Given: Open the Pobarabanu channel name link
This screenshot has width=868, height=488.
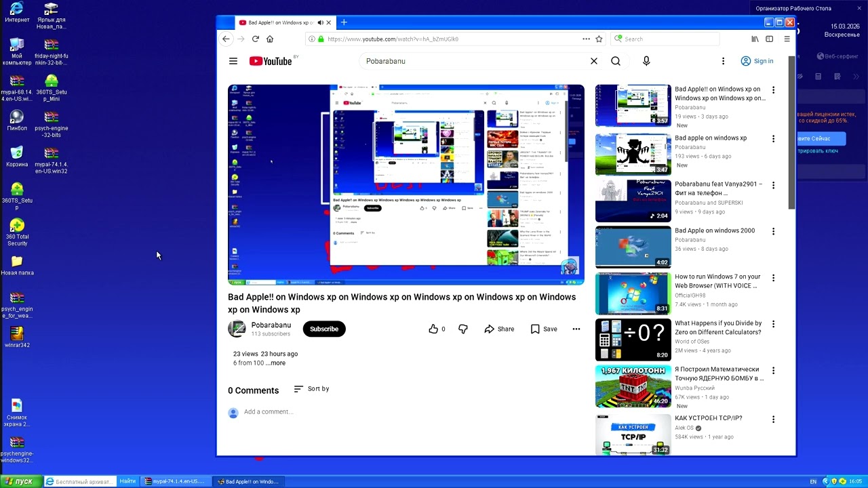Looking at the screenshot, I should pos(271,325).
